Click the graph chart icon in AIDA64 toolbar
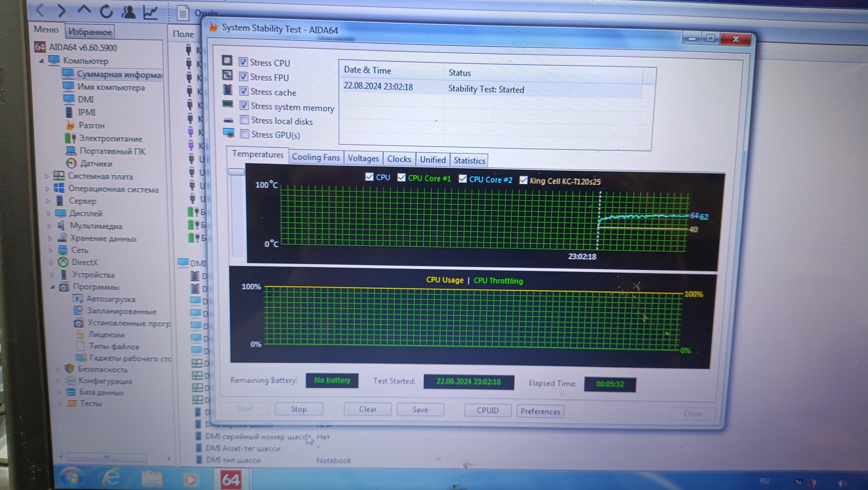The width and height of the screenshot is (868, 490). pyautogui.click(x=150, y=12)
